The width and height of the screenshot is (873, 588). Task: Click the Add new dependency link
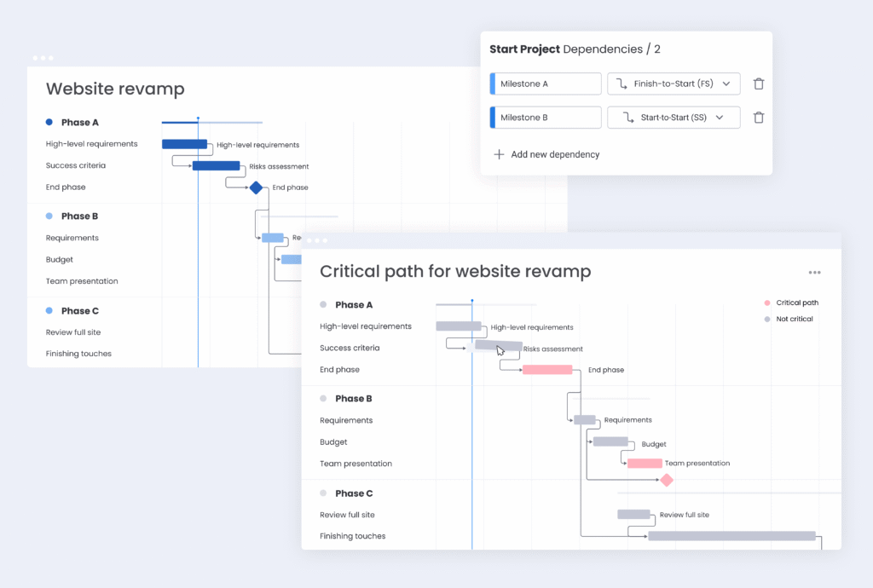[x=555, y=155]
